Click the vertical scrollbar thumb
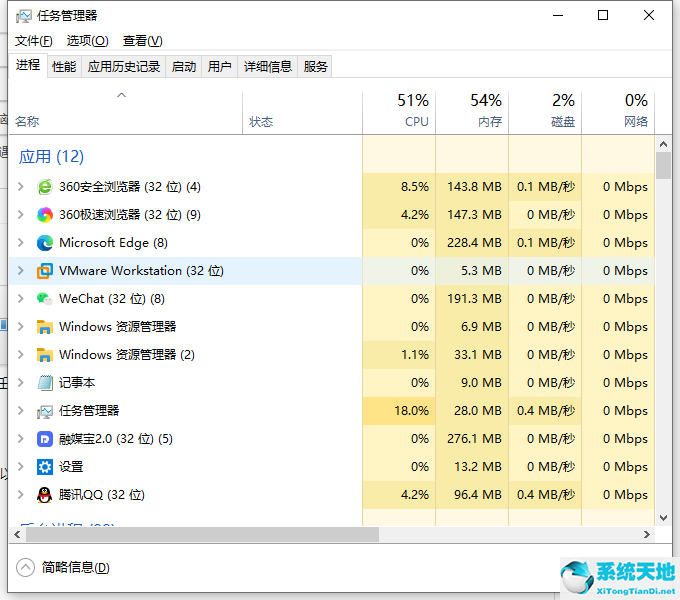The height and width of the screenshot is (600, 680). point(663,165)
